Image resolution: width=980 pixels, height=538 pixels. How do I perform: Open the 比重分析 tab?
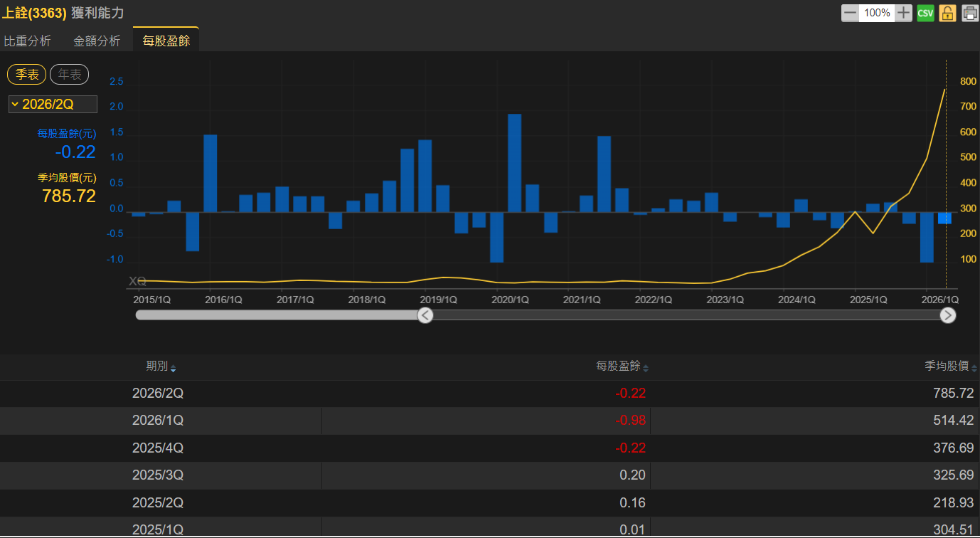click(x=28, y=41)
